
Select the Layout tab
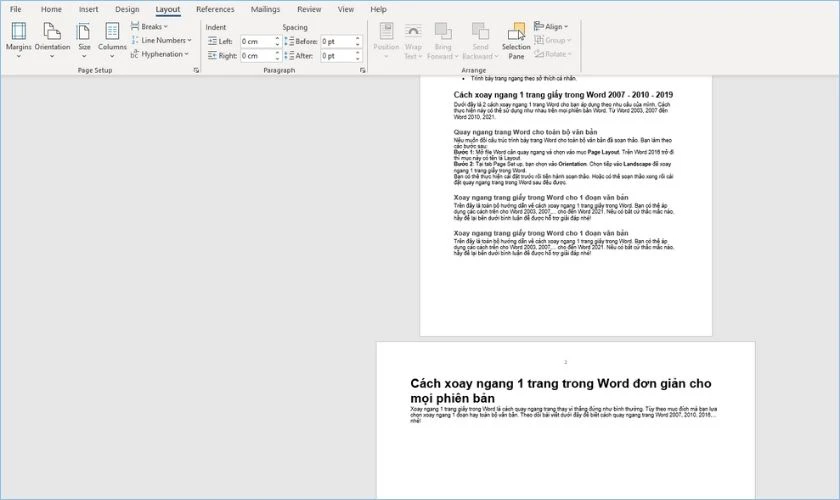coord(168,9)
